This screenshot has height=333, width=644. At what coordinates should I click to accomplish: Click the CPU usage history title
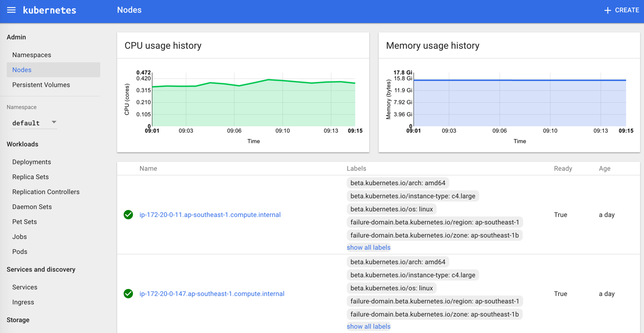[163, 45]
